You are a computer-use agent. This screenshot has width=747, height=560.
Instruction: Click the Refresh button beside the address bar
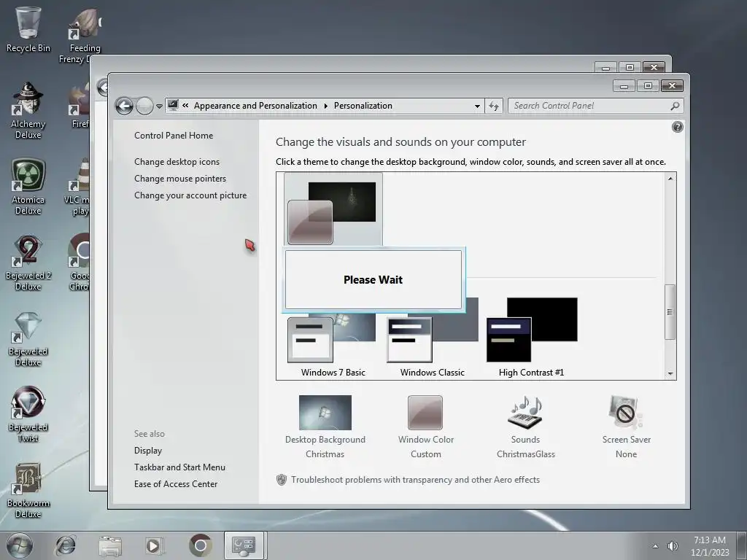(x=494, y=106)
